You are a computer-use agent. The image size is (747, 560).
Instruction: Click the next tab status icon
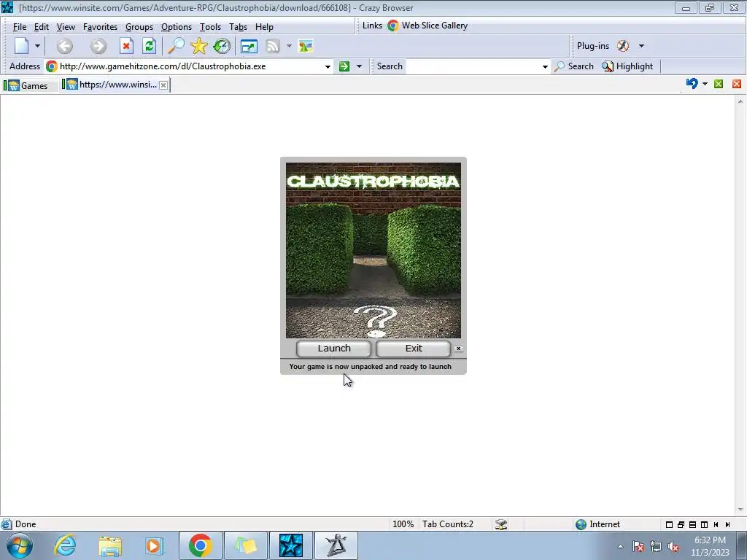(727, 525)
